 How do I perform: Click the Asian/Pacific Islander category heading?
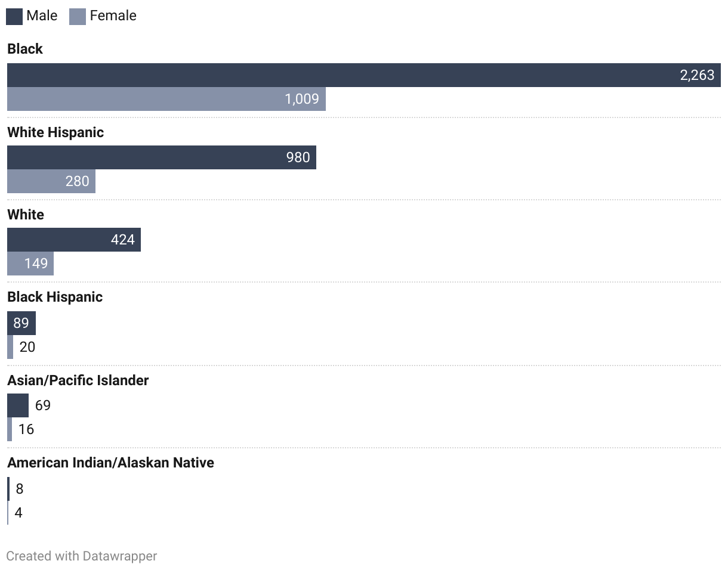click(78, 380)
